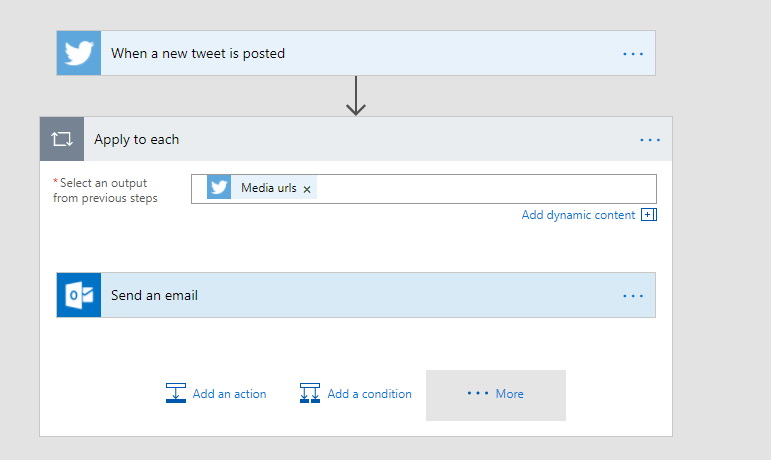Click the 'Add an action' link
The height and width of the screenshot is (460, 771).
click(x=229, y=394)
